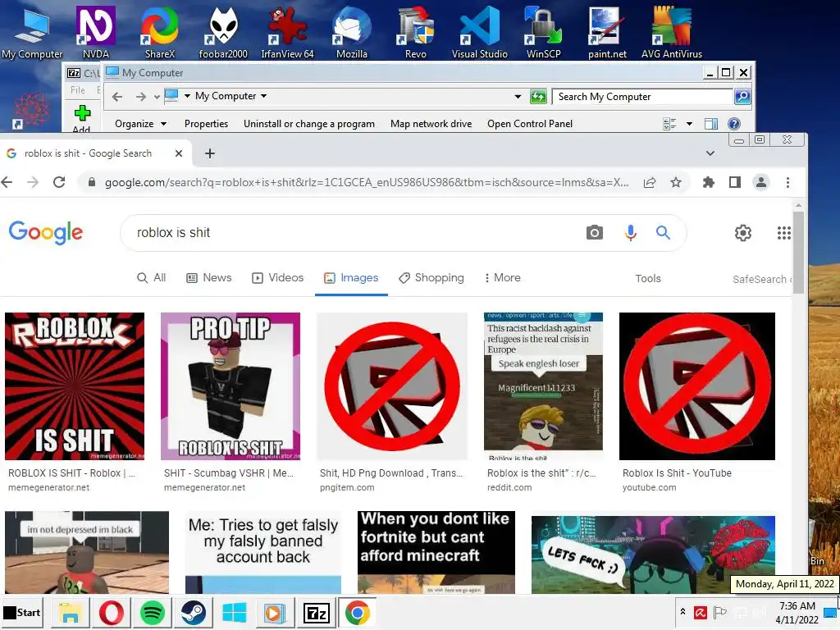The width and height of the screenshot is (840, 630).
Task: Share this page icon in address bar
Action: [x=650, y=182]
